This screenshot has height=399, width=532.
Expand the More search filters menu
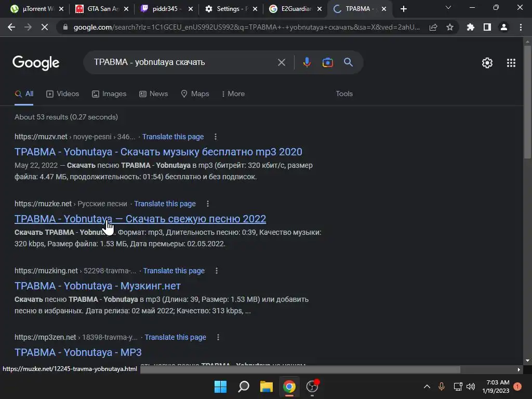233,94
